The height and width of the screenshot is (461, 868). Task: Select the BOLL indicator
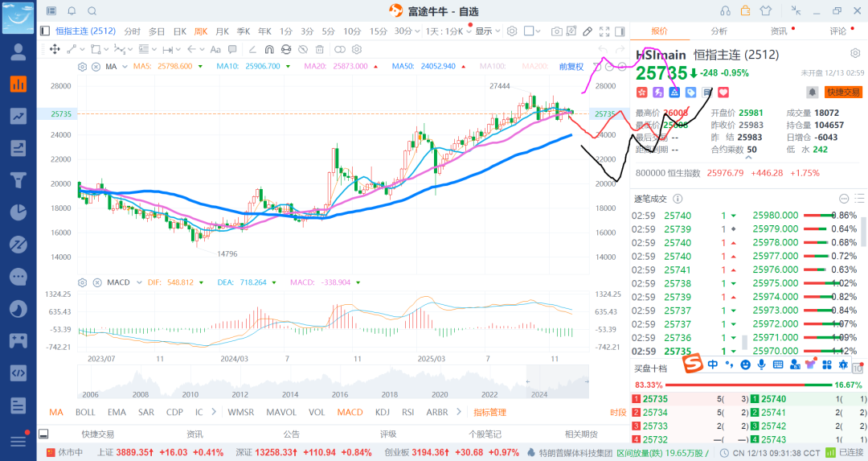[x=85, y=412]
